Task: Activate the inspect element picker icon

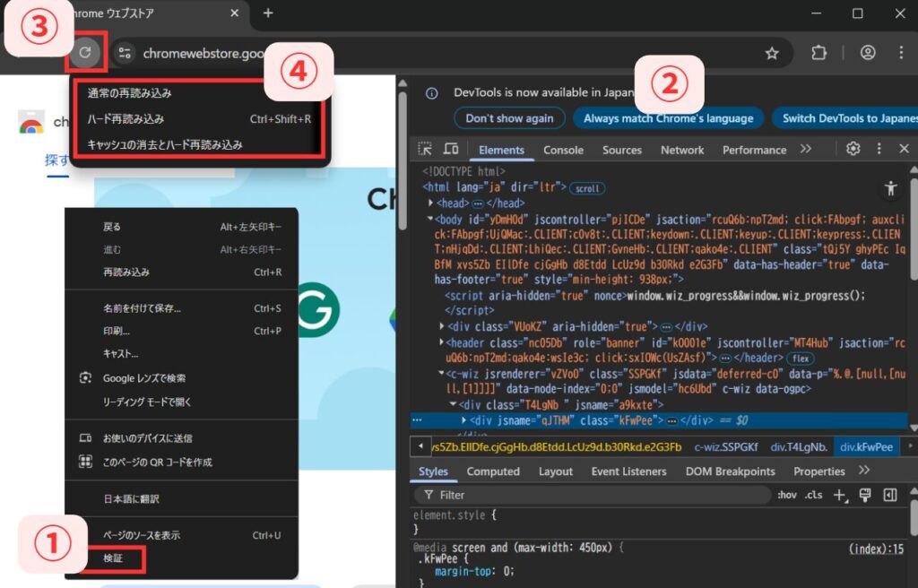Action: point(425,149)
